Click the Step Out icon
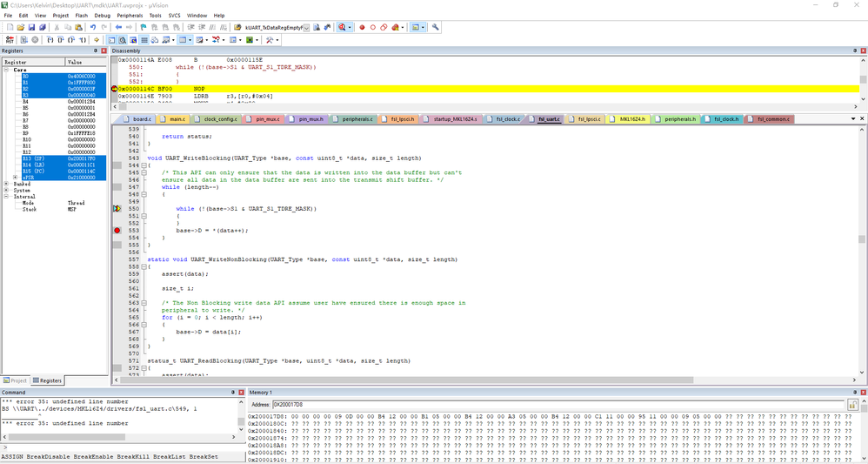 (x=71, y=40)
